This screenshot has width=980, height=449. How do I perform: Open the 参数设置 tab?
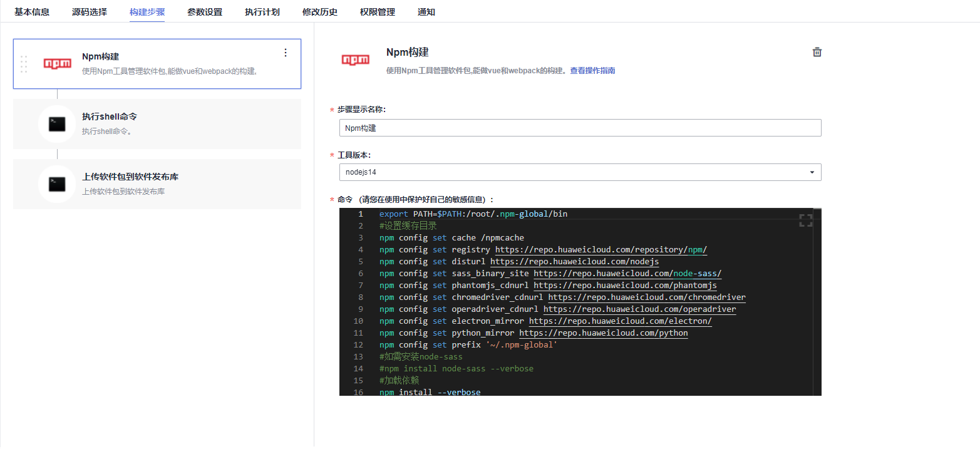tap(205, 12)
